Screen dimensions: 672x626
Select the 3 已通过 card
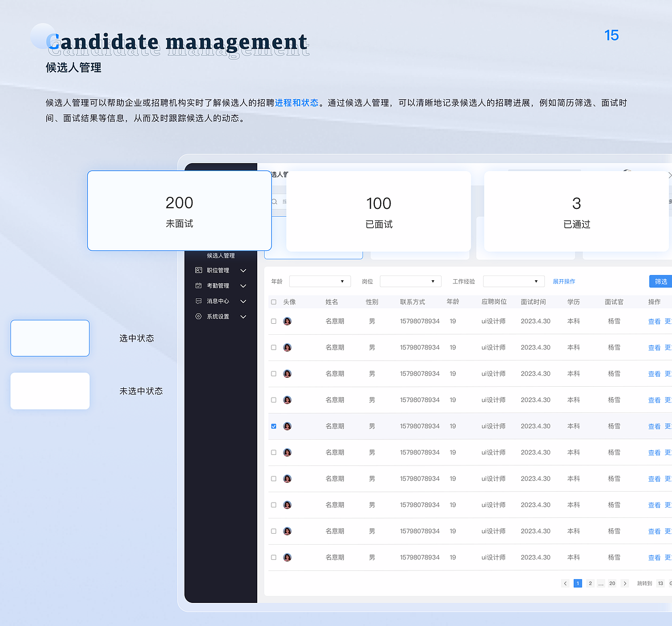pos(576,211)
